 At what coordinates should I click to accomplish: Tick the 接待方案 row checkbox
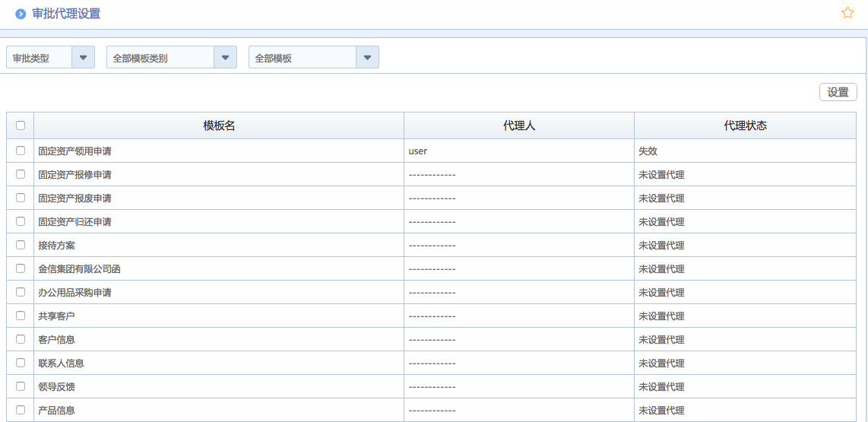[21, 245]
